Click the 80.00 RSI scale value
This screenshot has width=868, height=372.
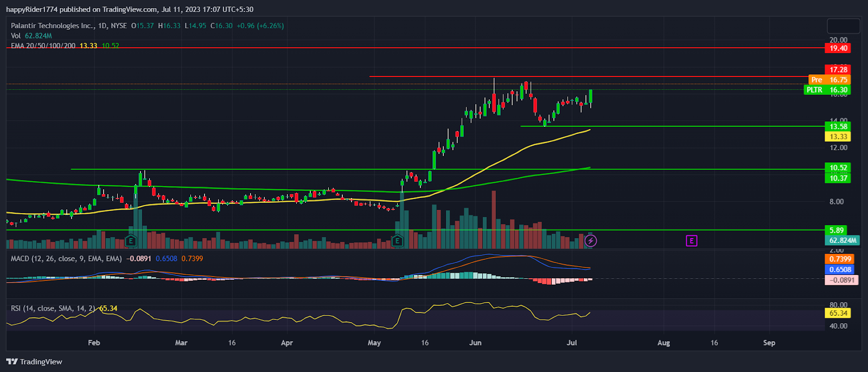838,305
